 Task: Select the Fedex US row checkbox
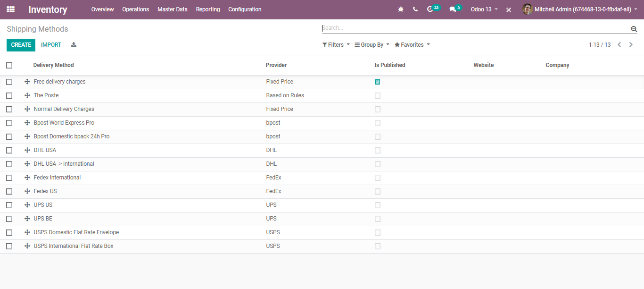click(9, 191)
